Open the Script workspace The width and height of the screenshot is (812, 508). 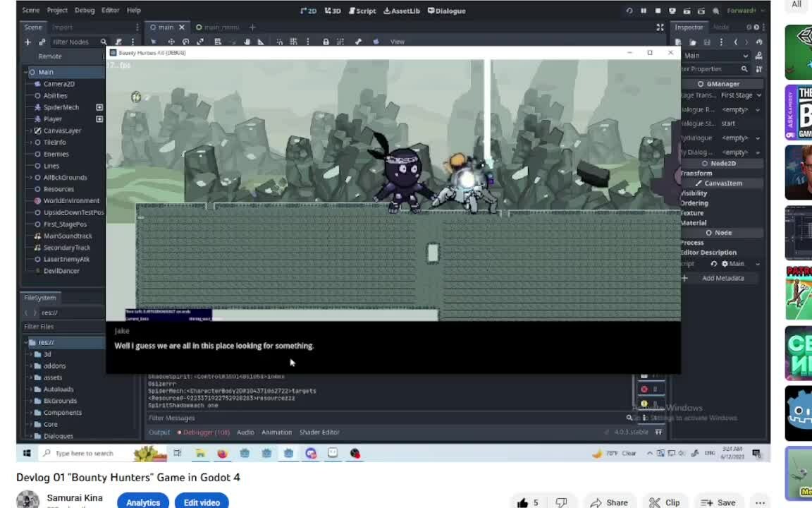click(x=362, y=11)
